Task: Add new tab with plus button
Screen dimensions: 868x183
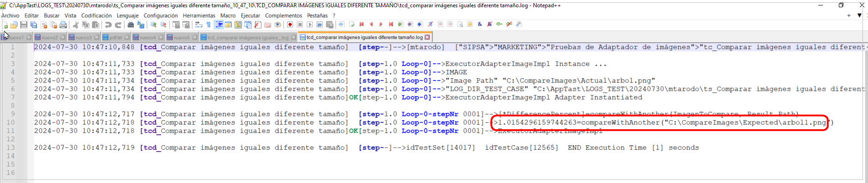Action: tap(849, 15)
